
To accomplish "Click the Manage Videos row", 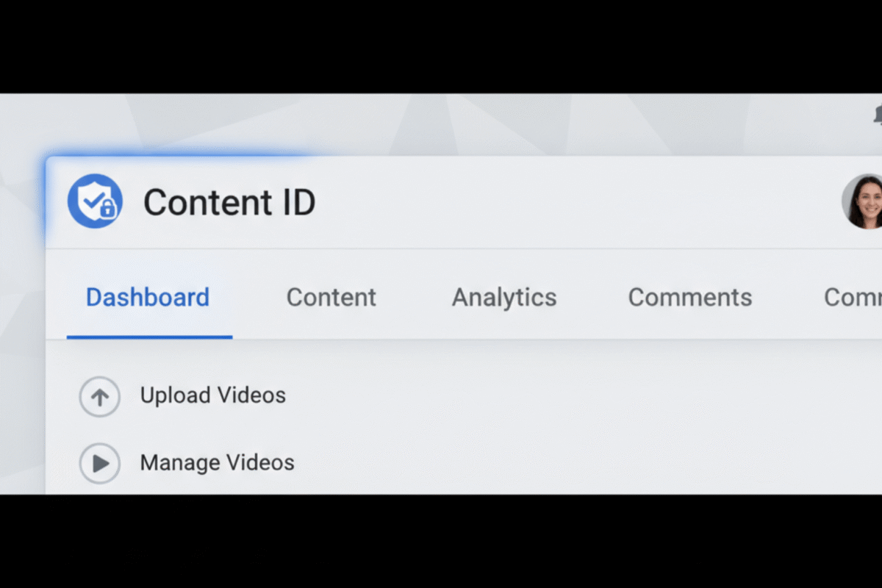I will 217,463.
